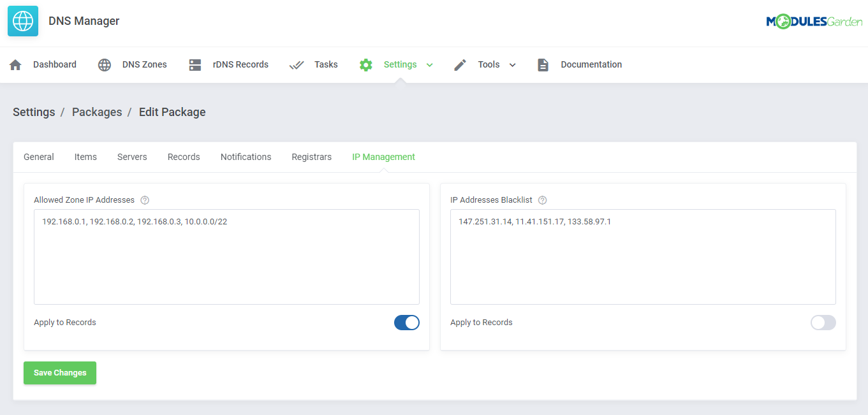Click the ModulesGarden logo
Image resolution: width=868 pixels, height=415 pixels.
(814, 20)
